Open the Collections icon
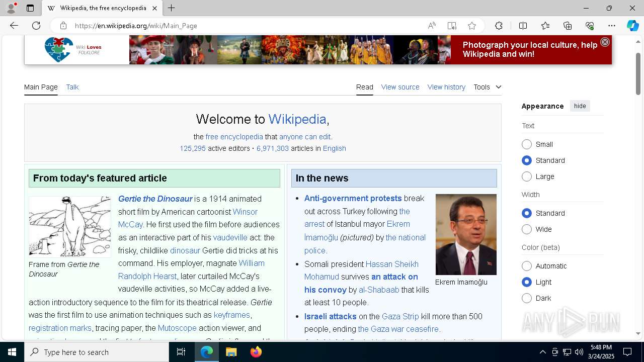 (x=568, y=26)
